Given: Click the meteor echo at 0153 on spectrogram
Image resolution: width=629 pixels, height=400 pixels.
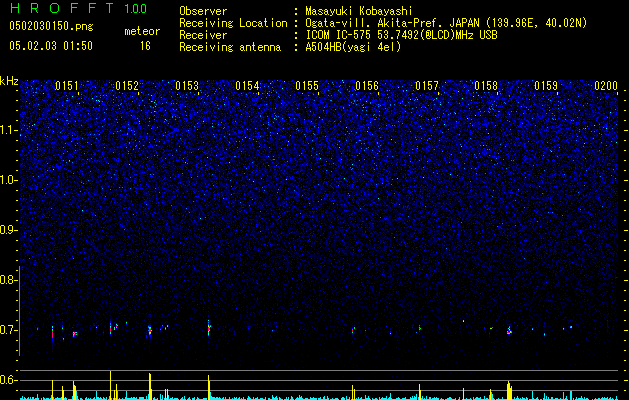Looking at the screenshot, I should [x=209, y=329].
